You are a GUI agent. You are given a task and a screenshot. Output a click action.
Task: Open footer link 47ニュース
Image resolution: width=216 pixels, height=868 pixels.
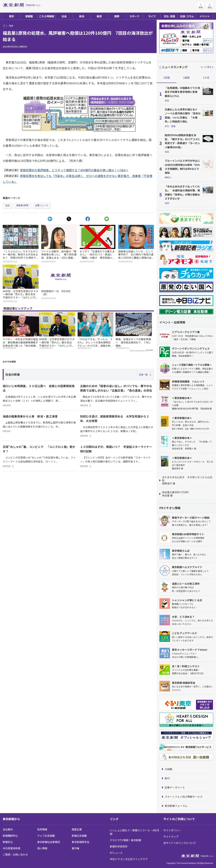pyautogui.click(x=116, y=853)
